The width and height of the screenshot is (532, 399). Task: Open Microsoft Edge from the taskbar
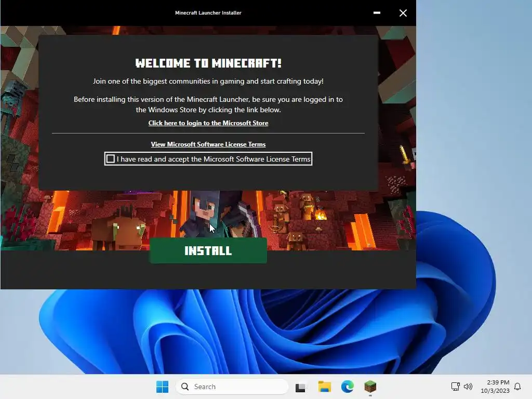(x=348, y=387)
